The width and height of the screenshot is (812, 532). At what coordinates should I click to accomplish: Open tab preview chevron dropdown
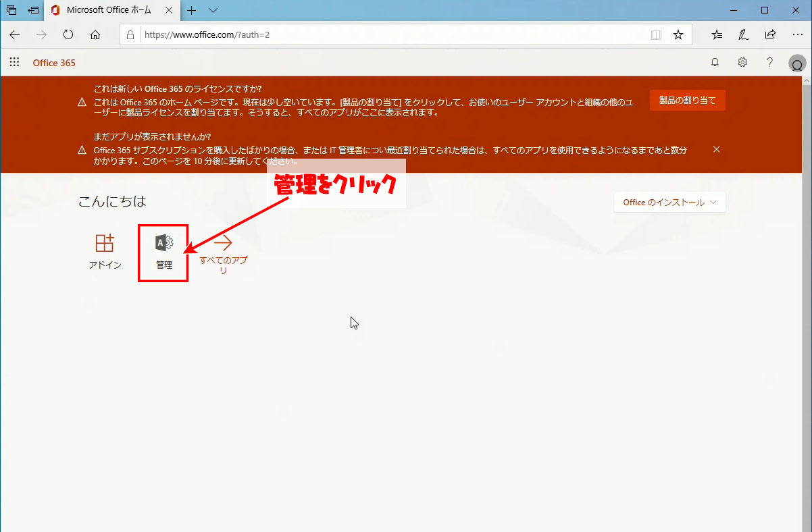[x=213, y=10]
